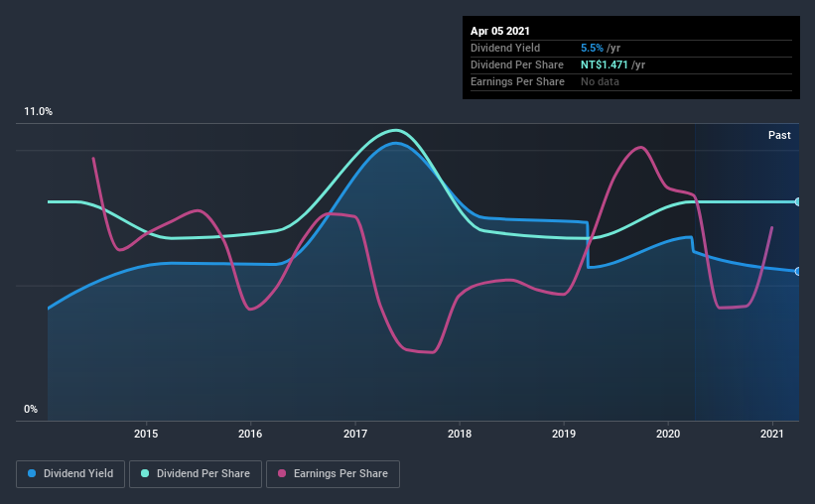Click the teal Dividend Per Share legend dot
The image size is (815, 504).
[x=145, y=473]
